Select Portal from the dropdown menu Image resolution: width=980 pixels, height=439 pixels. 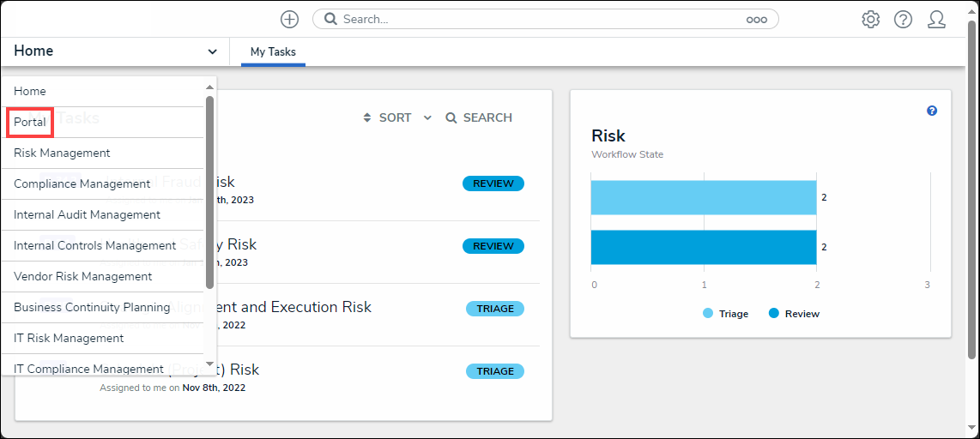[x=30, y=123]
